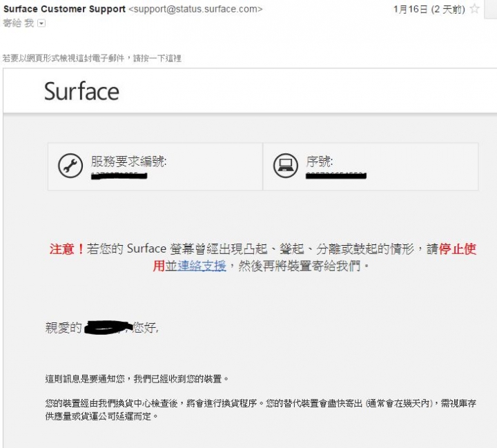Click the 服務要求編號 label
The image size is (497, 448).
(128, 162)
